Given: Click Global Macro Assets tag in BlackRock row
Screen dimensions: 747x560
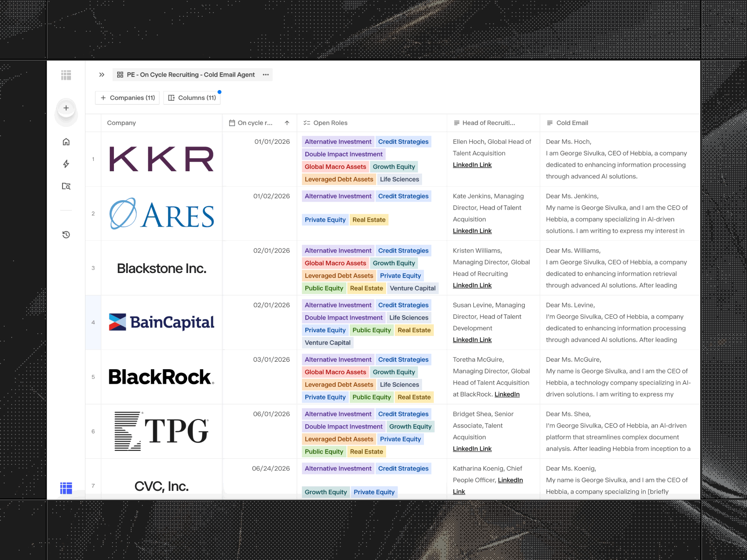Looking at the screenshot, I should pyautogui.click(x=335, y=372).
